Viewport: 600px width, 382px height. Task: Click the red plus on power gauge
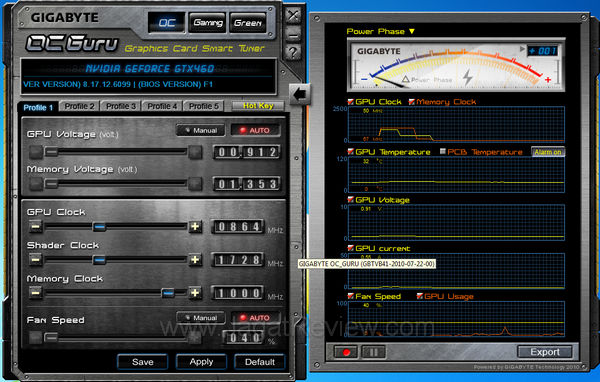[x=548, y=80]
